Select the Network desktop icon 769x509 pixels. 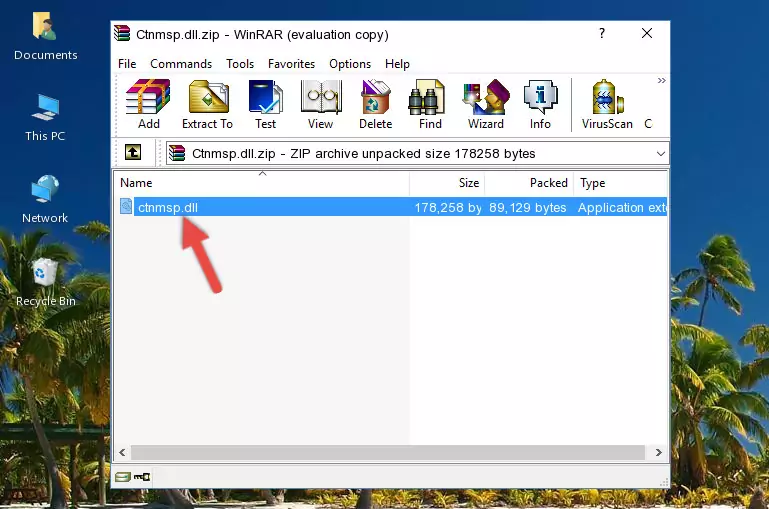click(45, 199)
